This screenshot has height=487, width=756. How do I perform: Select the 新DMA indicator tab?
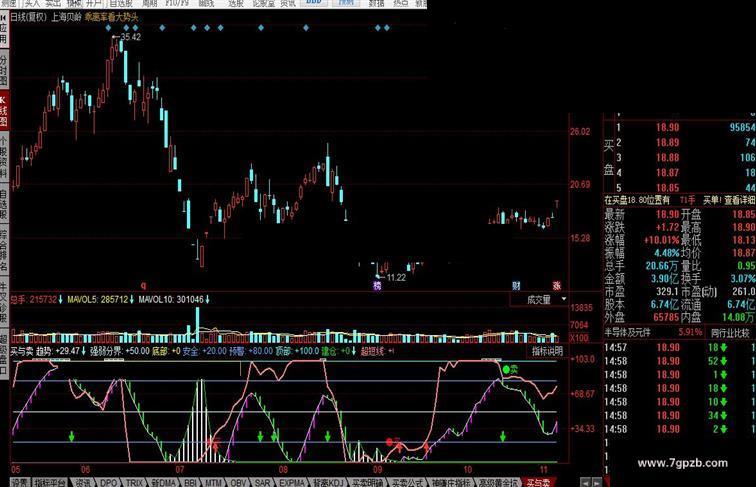[x=163, y=482]
